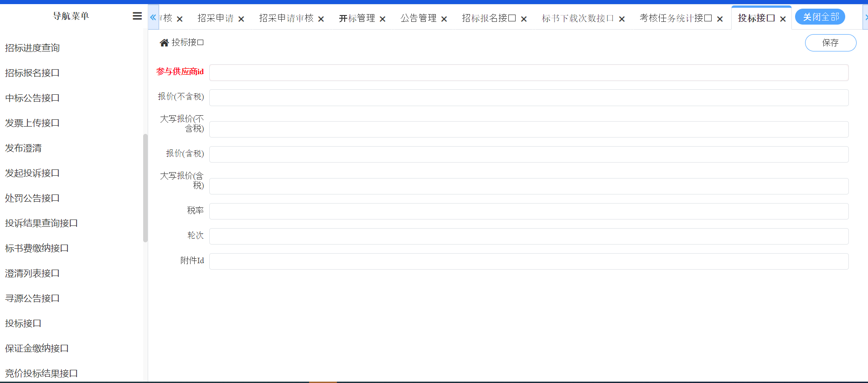Open 投标接口 in the sidebar
Screen dimensions: 868x383
click(x=23, y=323)
